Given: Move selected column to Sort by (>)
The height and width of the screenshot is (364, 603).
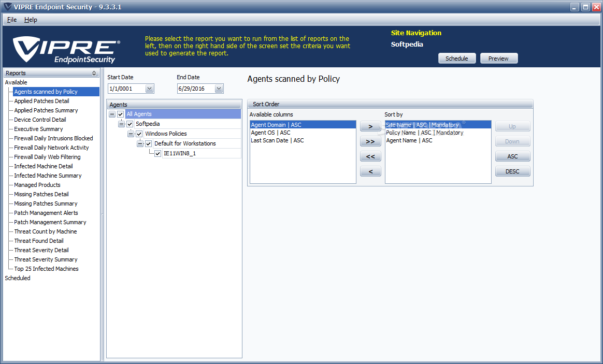Looking at the screenshot, I should click(x=370, y=126).
